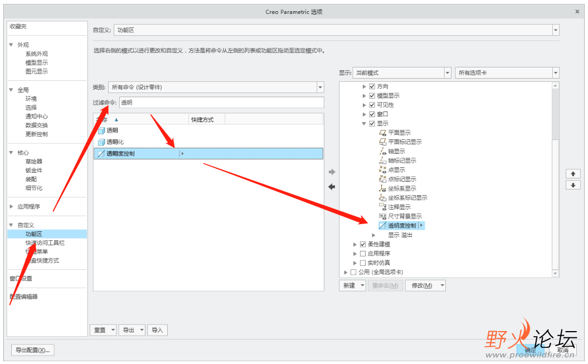Click the remove-from-ribbon left arrow
588x364 pixels.
pos(332,187)
